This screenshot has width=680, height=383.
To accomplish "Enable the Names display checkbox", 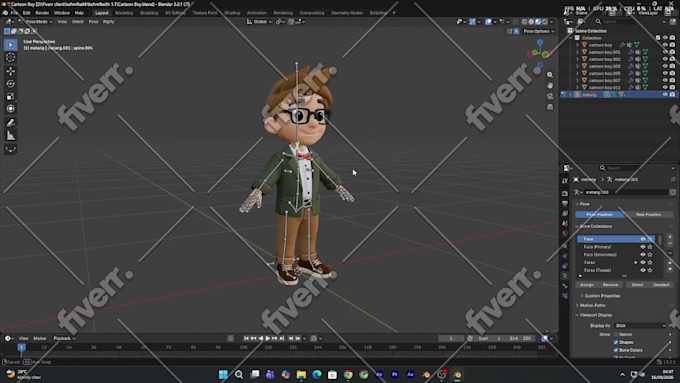I will pyautogui.click(x=616, y=334).
